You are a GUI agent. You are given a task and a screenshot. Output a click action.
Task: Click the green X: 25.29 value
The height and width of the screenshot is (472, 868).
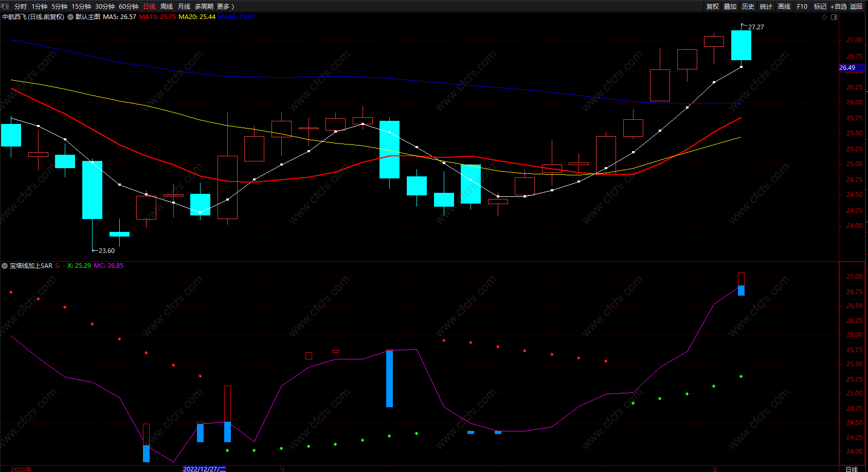click(79, 266)
